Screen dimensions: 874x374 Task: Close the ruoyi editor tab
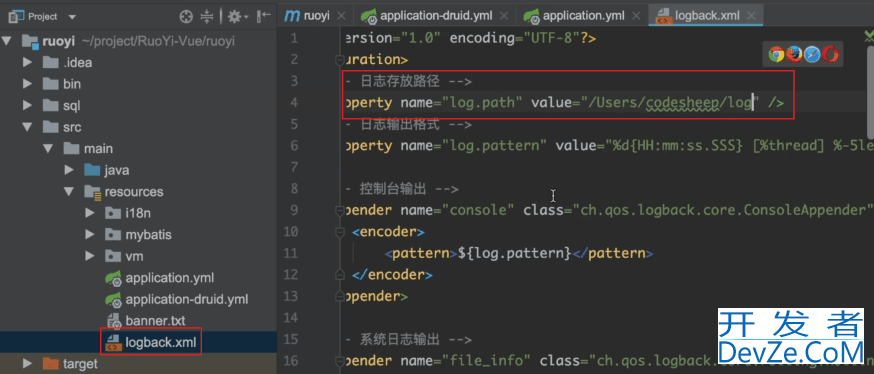click(342, 16)
